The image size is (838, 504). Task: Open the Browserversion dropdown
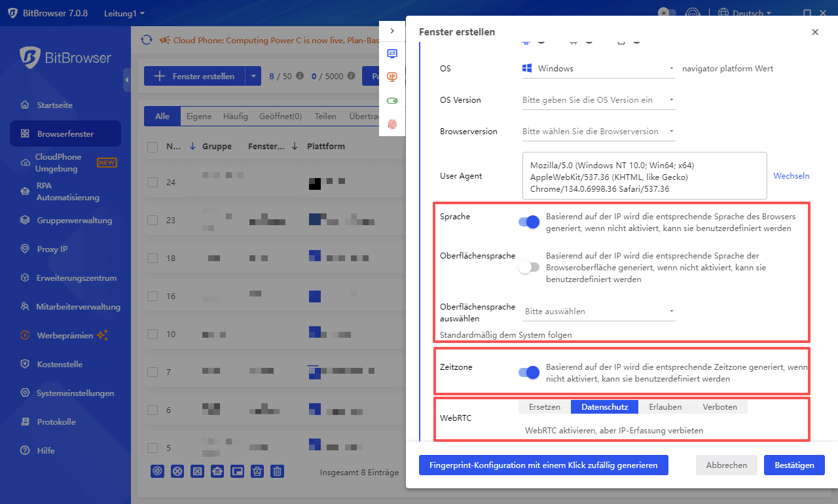point(598,131)
